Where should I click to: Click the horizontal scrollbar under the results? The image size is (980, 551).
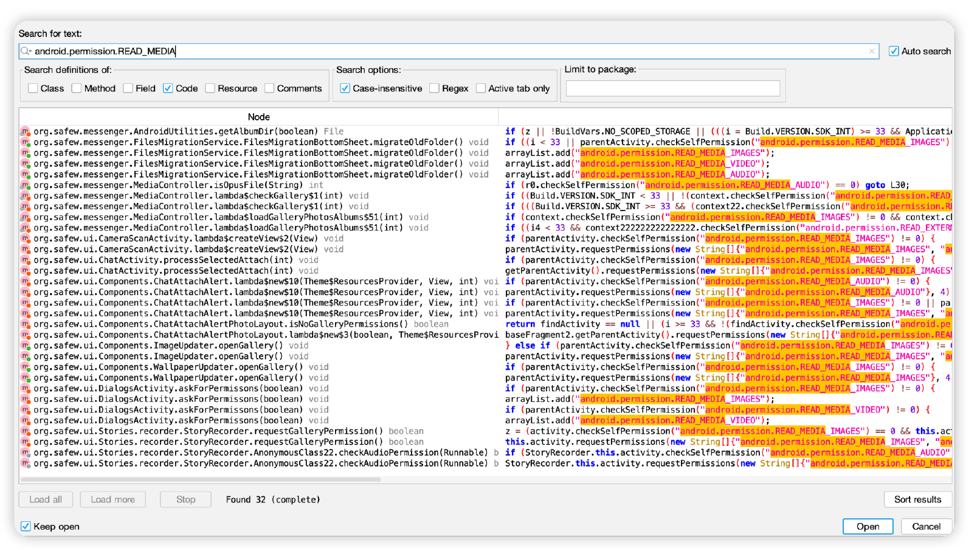[201, 479]
